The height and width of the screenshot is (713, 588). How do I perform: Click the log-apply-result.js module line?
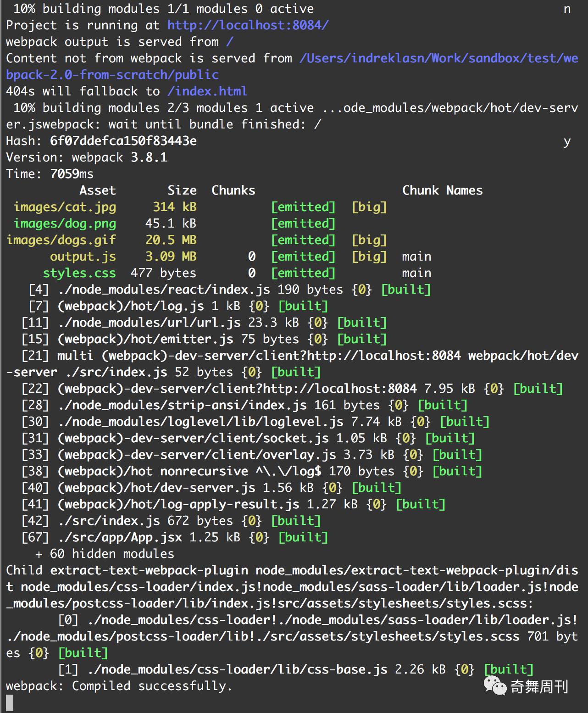233,504
